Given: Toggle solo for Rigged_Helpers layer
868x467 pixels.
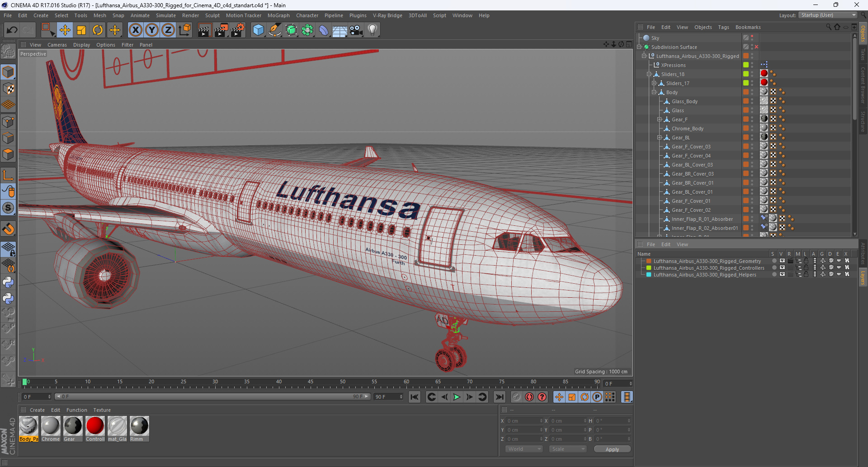Looking at the screenshot, I should (774, 275).
